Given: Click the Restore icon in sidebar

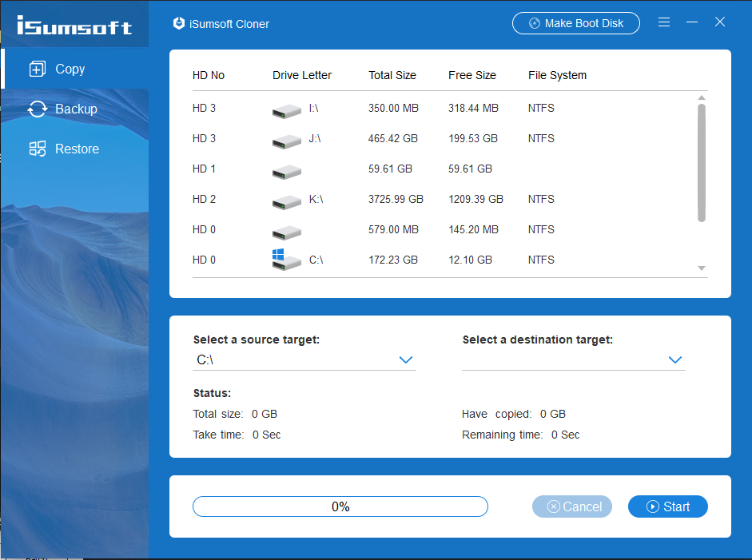Looking at the screenshot, I should click(x=38, y=149).
